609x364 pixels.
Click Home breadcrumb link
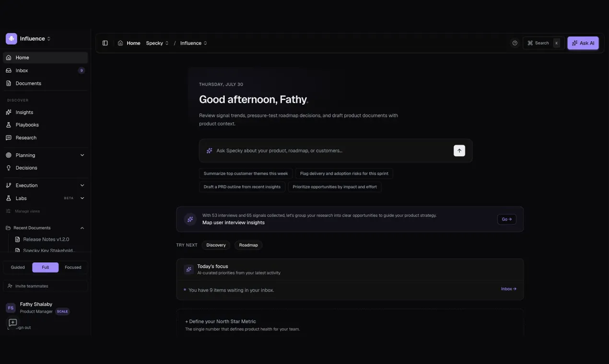(133, 43)
